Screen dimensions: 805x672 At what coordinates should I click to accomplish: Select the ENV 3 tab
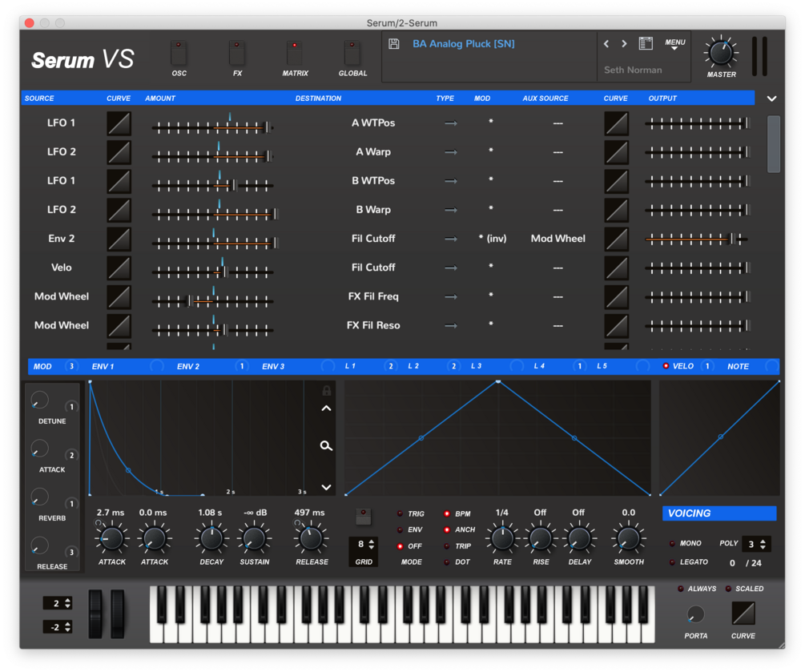(273, 366)
